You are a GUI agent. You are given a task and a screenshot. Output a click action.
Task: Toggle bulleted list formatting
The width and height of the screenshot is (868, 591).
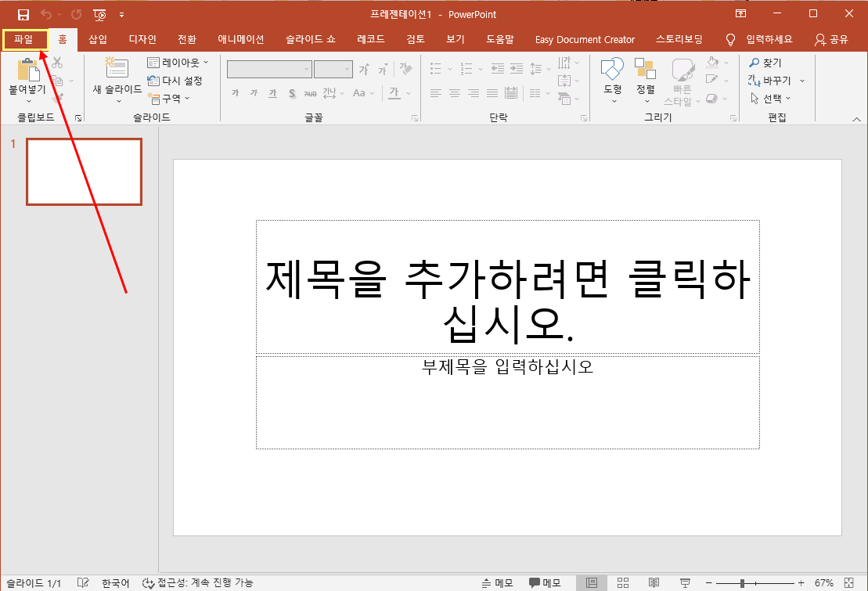click(x=435, y=68)
